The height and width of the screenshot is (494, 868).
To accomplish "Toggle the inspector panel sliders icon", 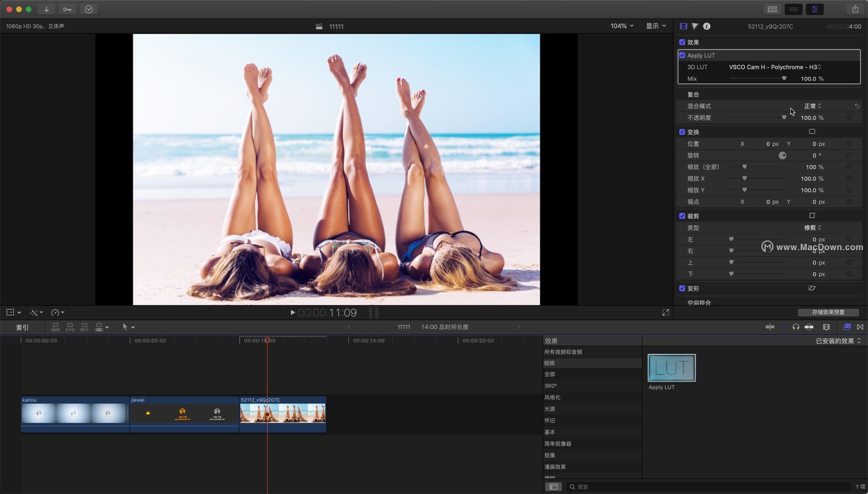I will click(814, 9).
